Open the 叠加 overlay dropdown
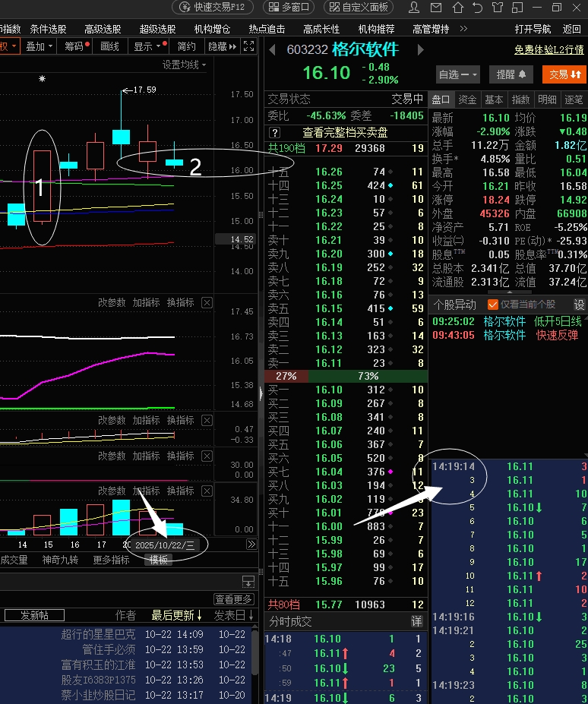 click(39, 46)
